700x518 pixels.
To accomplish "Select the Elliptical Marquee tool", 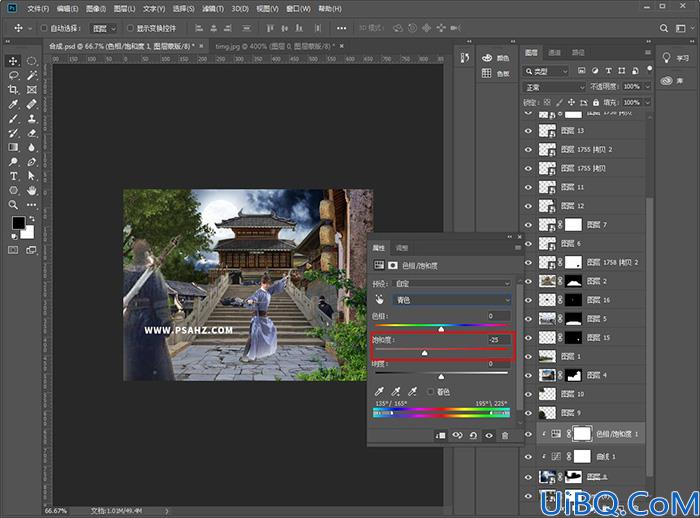I will click(31, 61).
